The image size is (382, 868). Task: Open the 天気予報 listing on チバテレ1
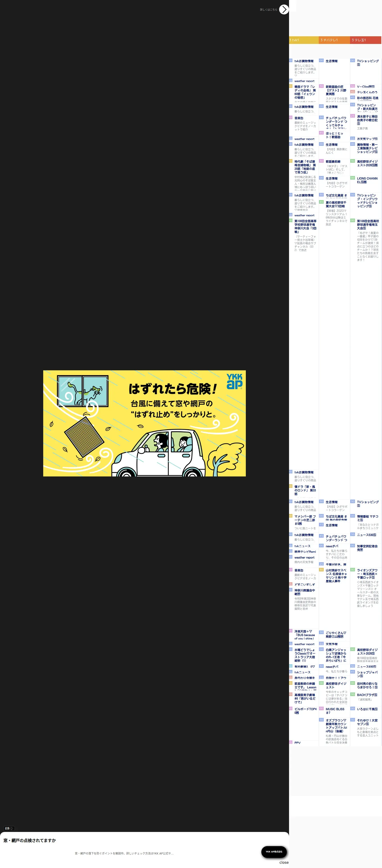point(332,644)
